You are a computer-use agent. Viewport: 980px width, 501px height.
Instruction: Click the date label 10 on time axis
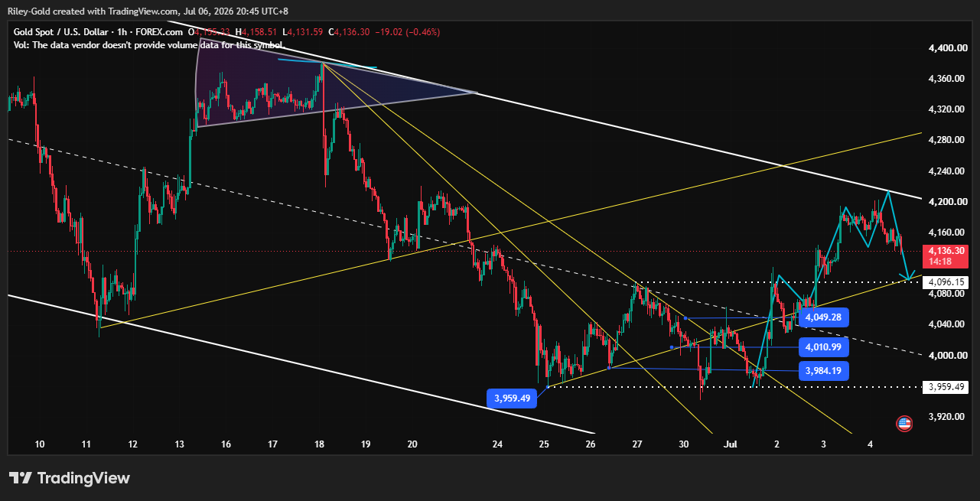(40, 444)
